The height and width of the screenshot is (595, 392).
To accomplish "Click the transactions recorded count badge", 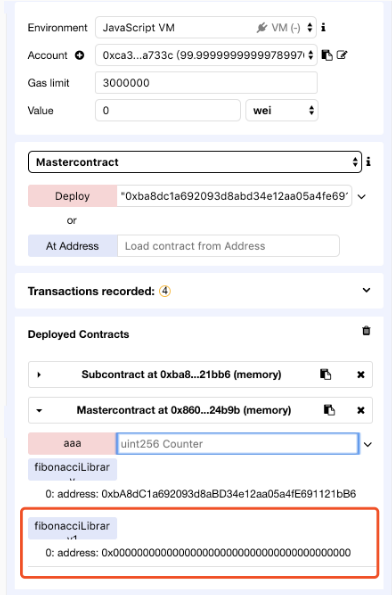I will pos(165,291).
